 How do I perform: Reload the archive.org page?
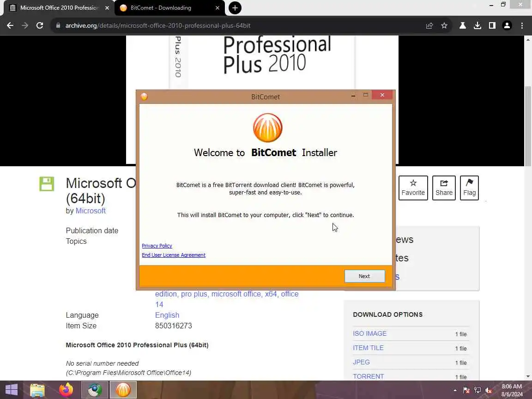pyautogui.click(x=40, y=25)
